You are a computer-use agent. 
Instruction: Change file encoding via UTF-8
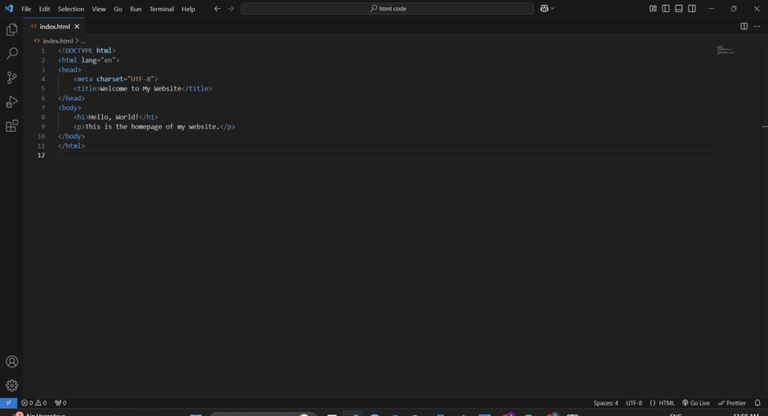(634, 403)
